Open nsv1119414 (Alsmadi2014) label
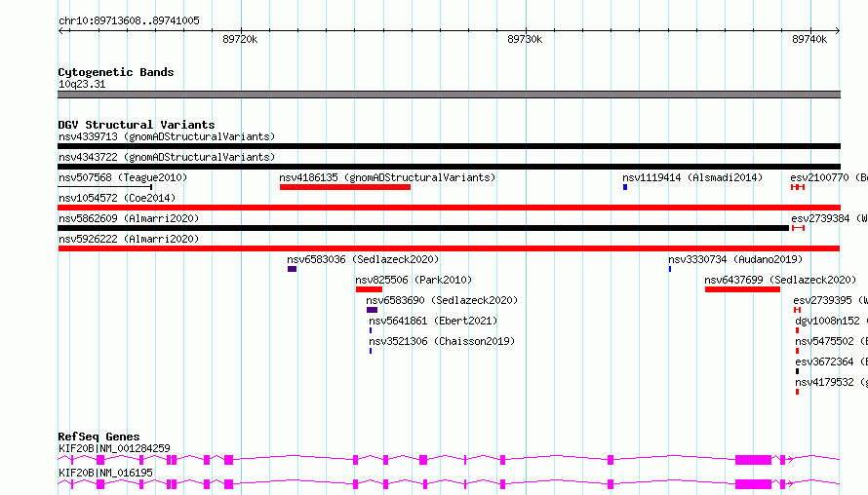Viewport: 868px width, 495px height. coord(692,177)
